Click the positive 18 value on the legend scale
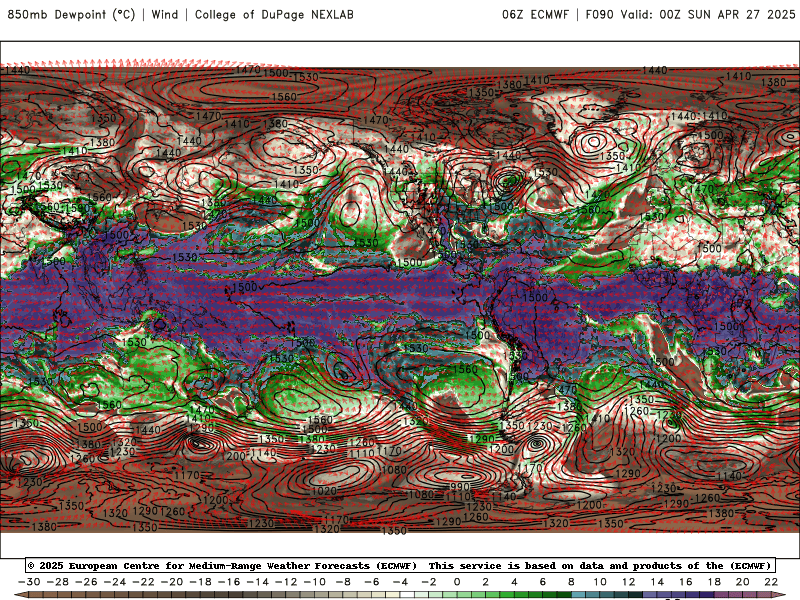 714,582
